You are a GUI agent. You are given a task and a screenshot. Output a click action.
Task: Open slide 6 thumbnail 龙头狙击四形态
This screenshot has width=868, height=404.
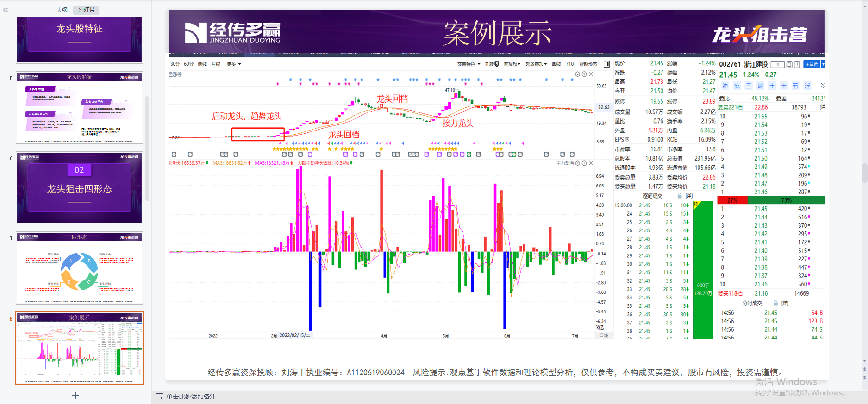(x=79, y=187)
